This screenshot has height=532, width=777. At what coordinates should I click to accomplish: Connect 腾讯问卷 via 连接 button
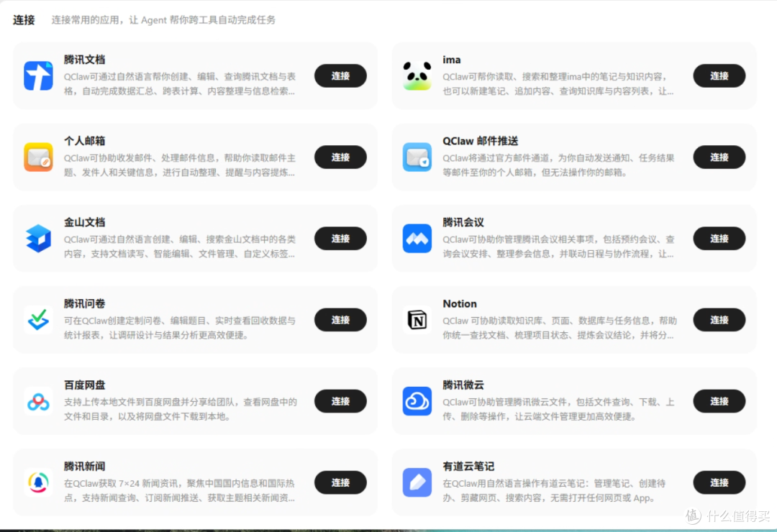click(340, 319)
